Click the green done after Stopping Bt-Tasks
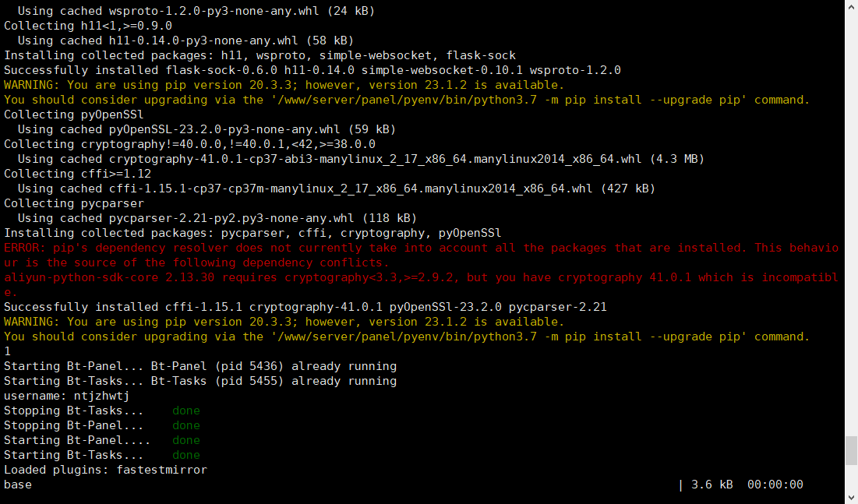Viewport: 858px width, 504px height. pos(186,411)
